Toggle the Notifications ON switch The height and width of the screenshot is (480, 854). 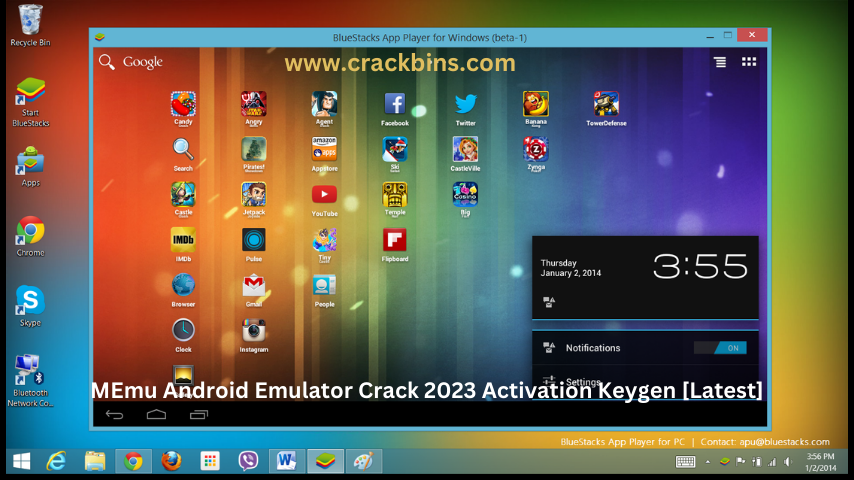[x=720, y=348]
